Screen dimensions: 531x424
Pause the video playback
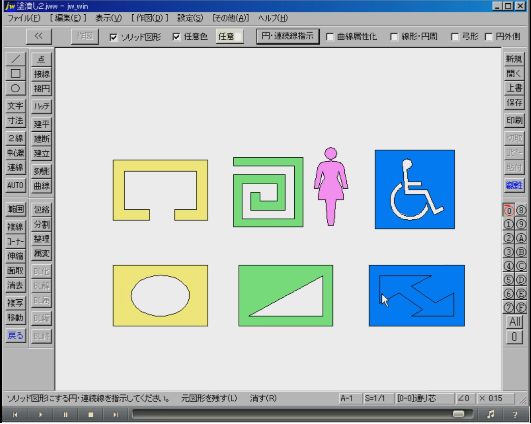pos(65,415)
